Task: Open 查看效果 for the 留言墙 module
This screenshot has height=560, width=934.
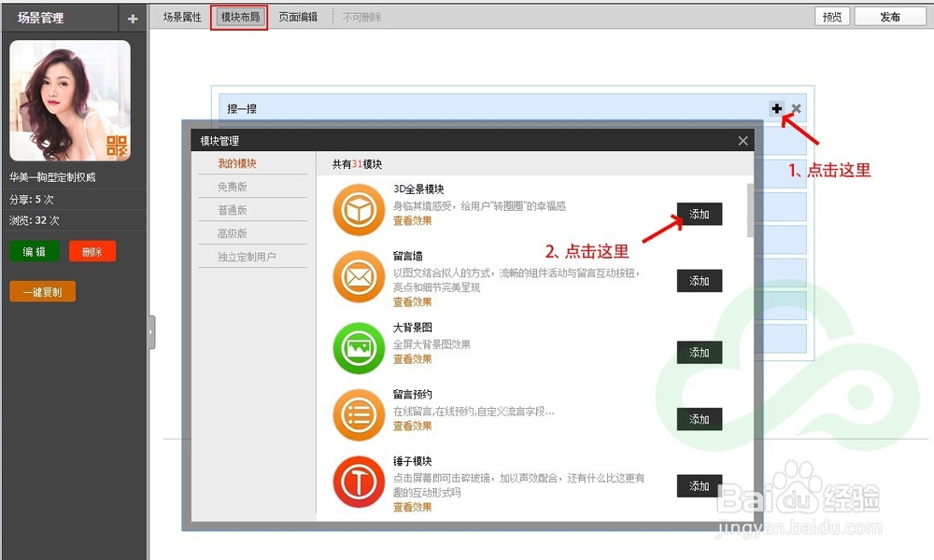Action: point(412,301)
